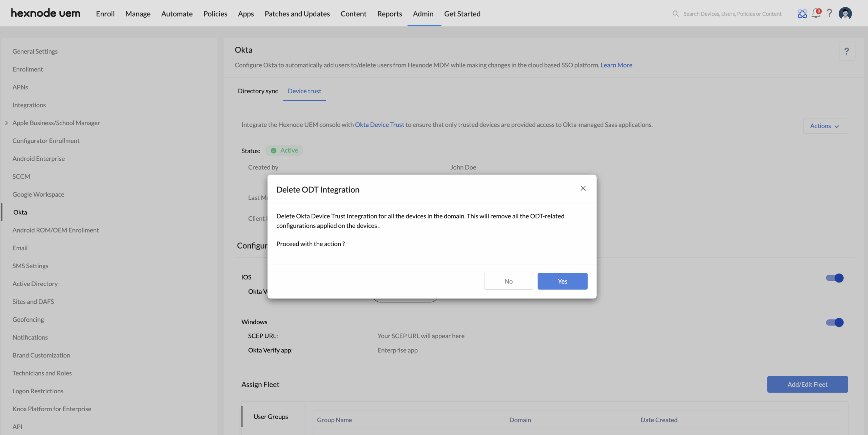Image resolution: width=868 pixels, height=435 pixels.
Task: Click the search devices input field
Action: 732,14
